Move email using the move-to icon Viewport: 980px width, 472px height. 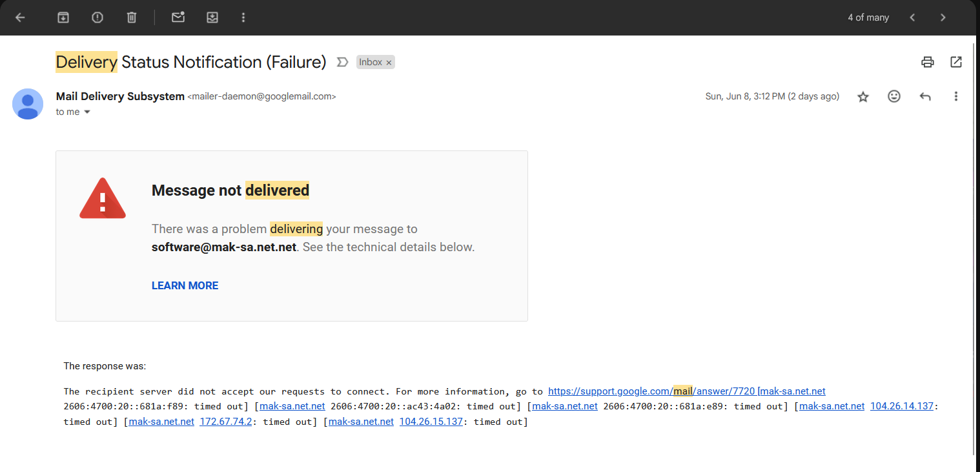[212, 17]
